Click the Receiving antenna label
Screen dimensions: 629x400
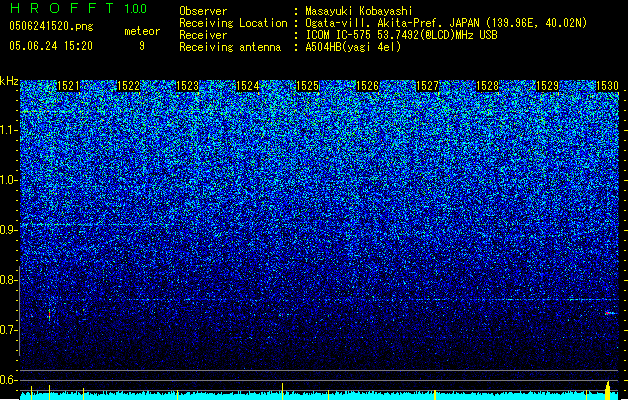click(x=230, y=47)
